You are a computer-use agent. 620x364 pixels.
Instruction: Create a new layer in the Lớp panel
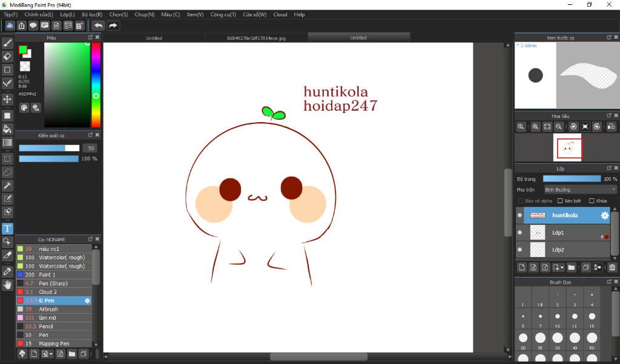click(522, 267)
